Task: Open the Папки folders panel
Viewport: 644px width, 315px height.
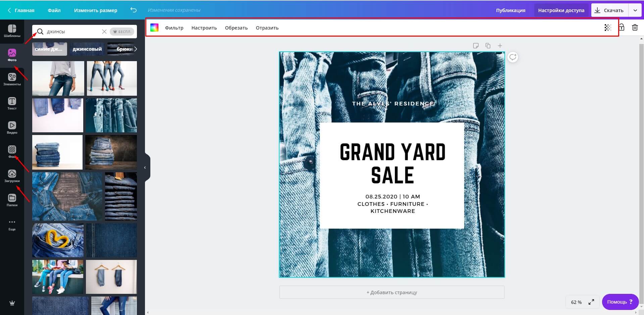Action: pos(12,200)
